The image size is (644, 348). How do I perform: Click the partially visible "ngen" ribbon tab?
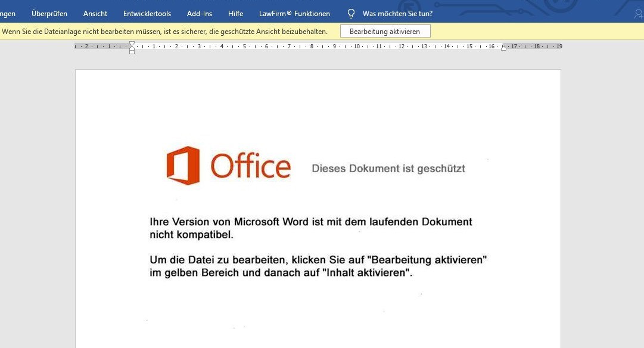(x=8, y=14)
